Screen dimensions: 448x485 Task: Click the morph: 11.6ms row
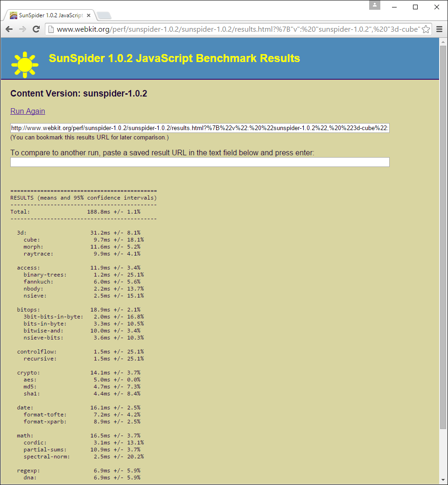(x=82, y=247)
